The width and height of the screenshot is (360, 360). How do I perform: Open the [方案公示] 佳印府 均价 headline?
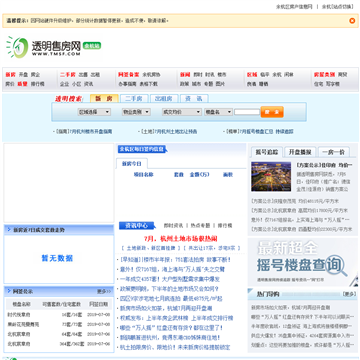coord(324,165)
